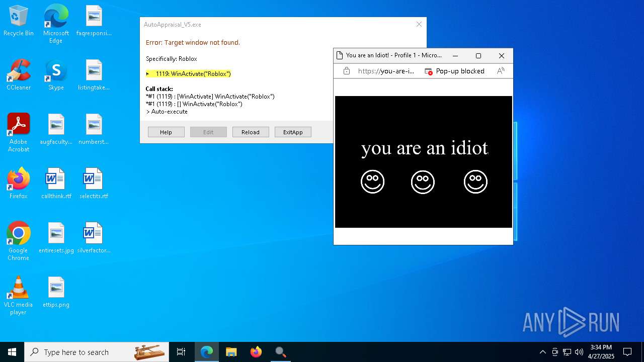Open the Skype desktop shortcut

coord(56,75)
